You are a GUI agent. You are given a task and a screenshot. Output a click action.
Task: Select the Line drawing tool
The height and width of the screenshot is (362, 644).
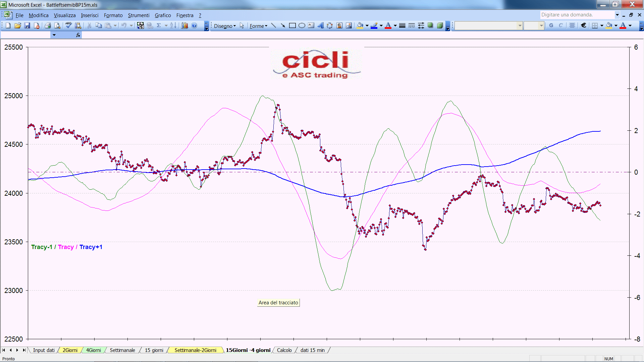tap(274, 25)
